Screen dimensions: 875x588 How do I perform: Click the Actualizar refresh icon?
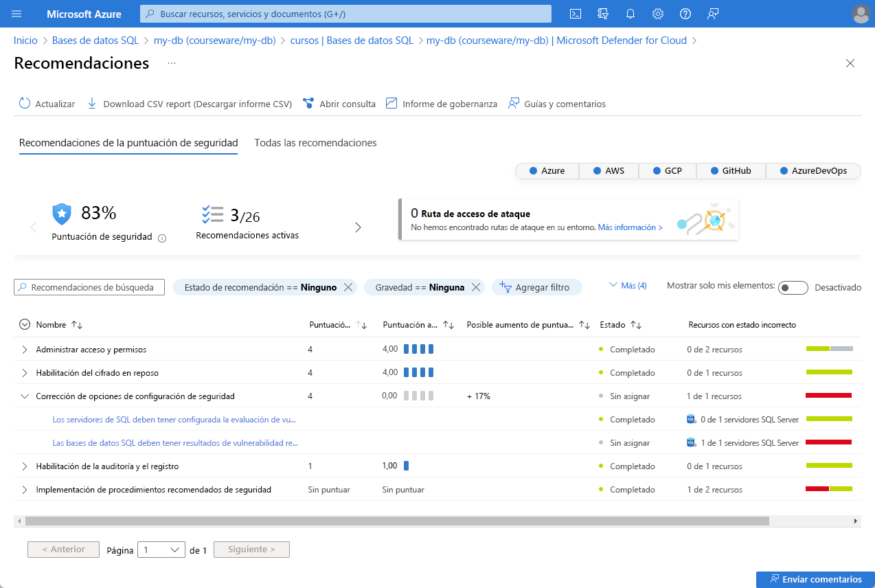[25, 103]
